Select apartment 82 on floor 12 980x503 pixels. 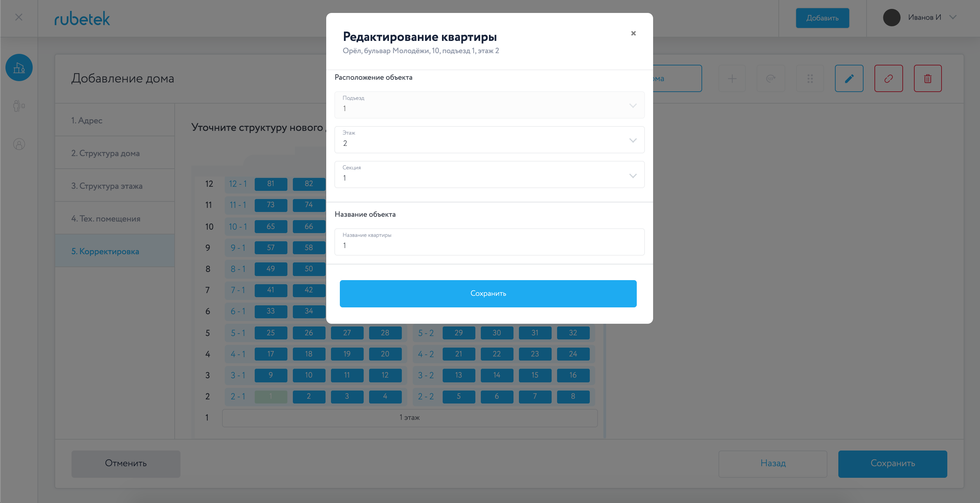click(x=309, y=184)
